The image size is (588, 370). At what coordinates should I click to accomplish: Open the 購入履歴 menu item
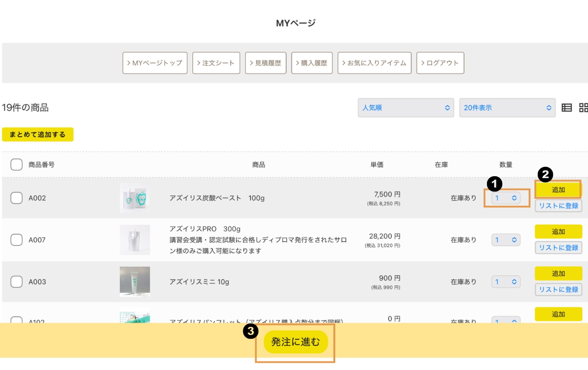tap(312, 63)
